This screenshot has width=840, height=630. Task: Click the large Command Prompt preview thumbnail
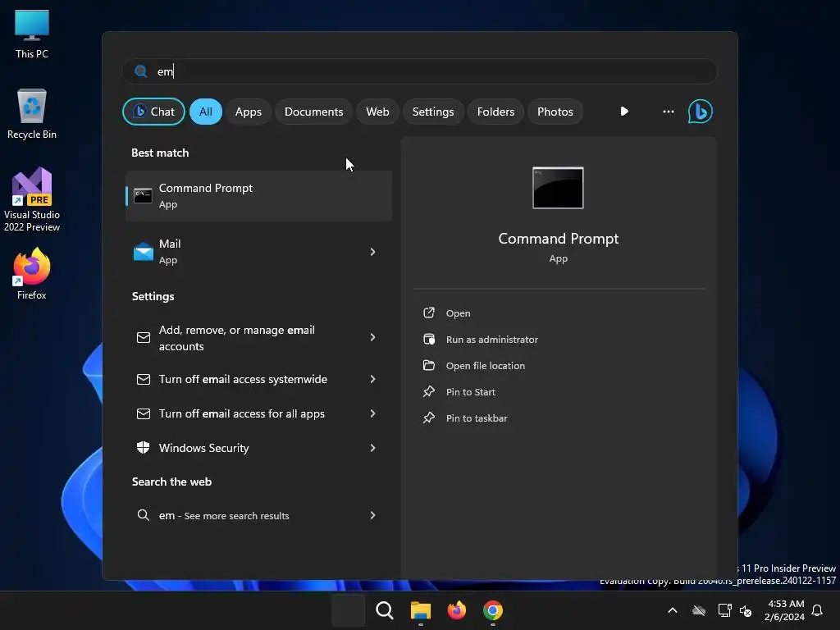pos(558,188)
